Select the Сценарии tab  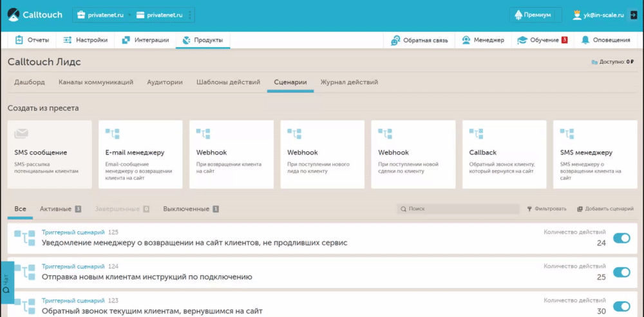click(290, 82)
